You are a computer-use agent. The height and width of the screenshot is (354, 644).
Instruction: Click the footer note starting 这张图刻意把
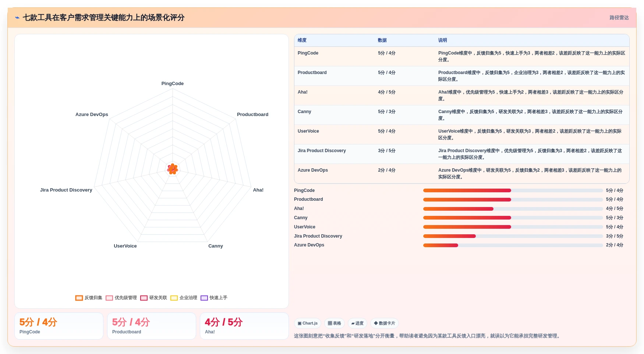[x=428, y=336]
